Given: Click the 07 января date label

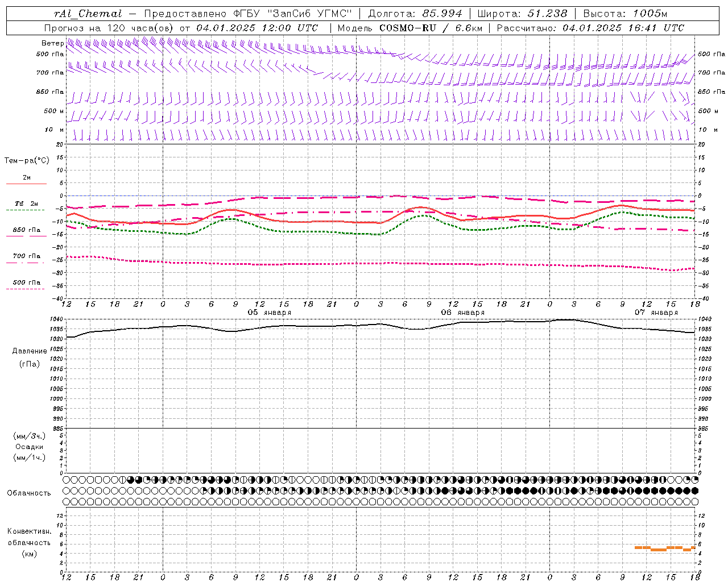Looking at the screenshot, I should [x=656, y=313].
